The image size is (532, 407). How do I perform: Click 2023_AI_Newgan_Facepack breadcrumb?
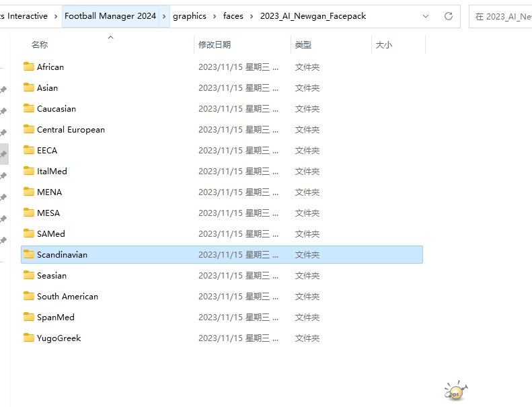pyautogui.click(x=313, y=16)
